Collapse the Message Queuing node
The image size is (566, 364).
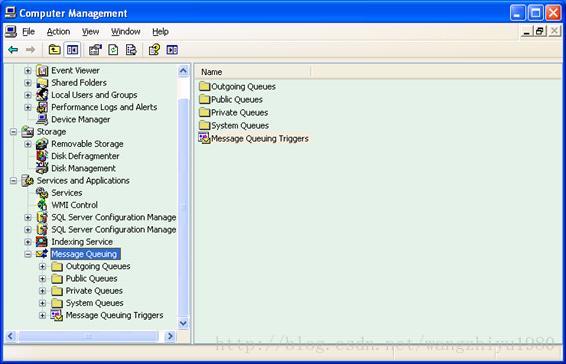tap(27, 254)
